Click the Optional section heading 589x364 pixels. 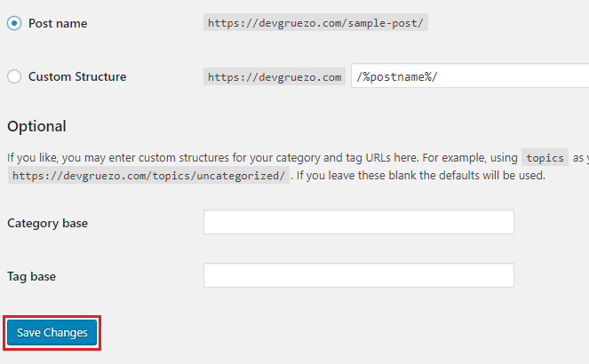point(36,126)
